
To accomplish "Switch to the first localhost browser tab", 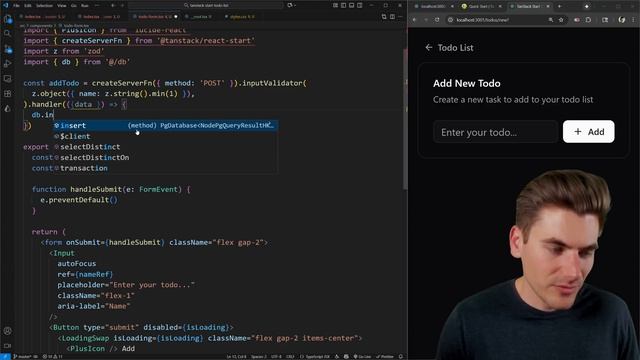I will pos(432,7).
